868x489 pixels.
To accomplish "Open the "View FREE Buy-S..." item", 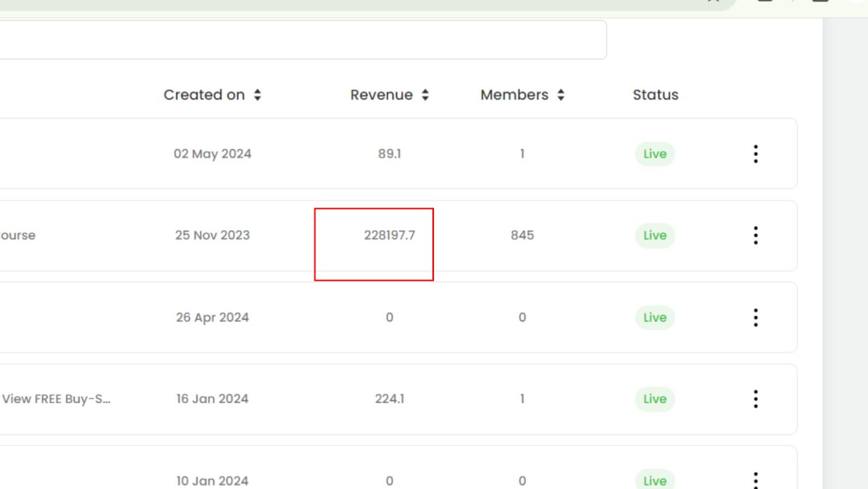I will pos(56,399).
